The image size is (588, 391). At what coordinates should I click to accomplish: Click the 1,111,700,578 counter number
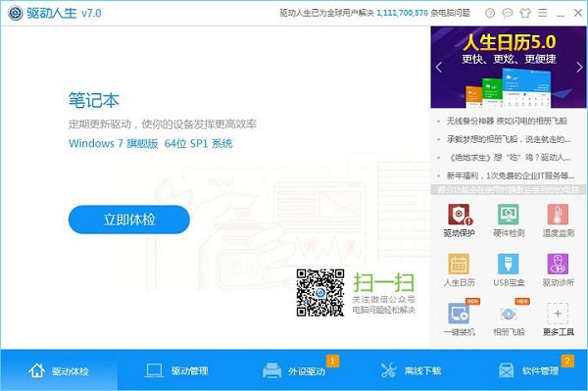click(x=402, y=13)
